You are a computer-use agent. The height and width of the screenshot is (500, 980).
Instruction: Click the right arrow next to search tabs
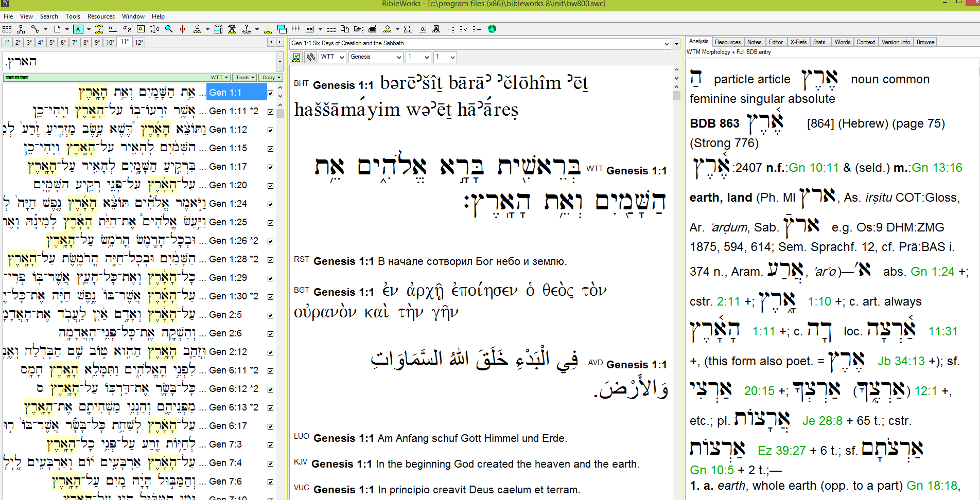tap(279, 42)
